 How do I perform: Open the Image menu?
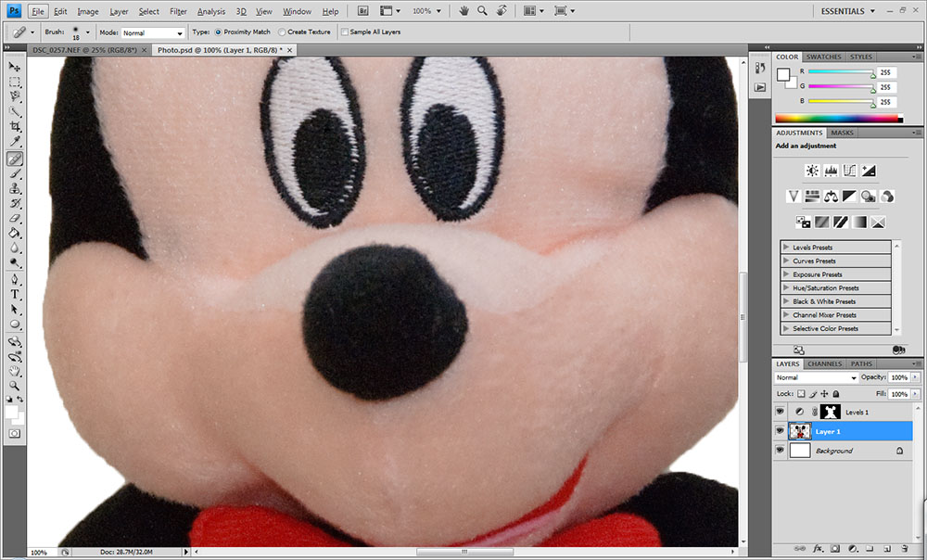tap(87, 11)
